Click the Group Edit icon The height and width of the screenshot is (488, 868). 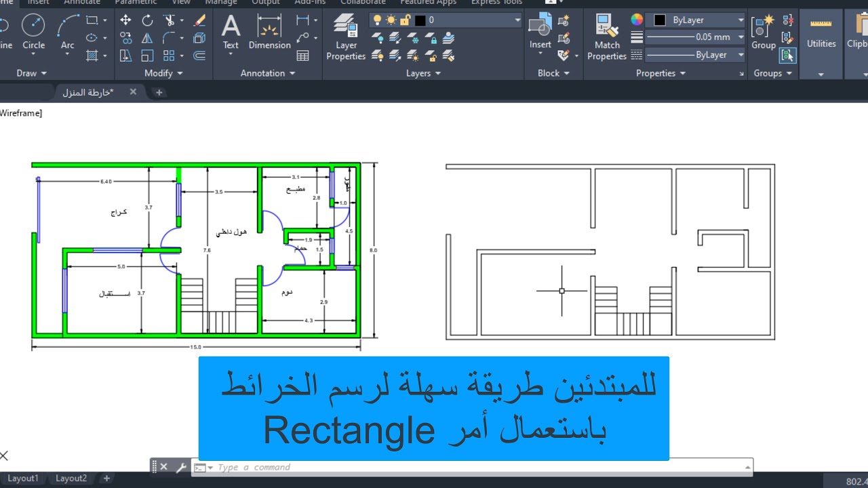(x=787, y=38)
